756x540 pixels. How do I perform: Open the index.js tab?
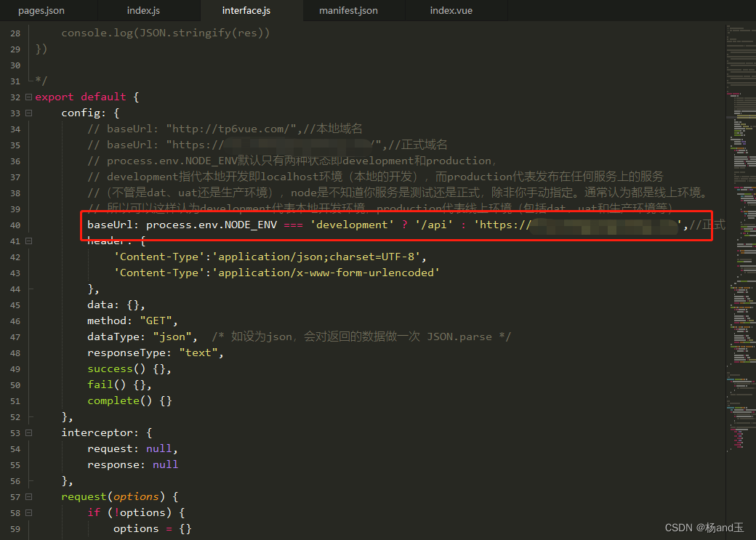click(143, 11)
